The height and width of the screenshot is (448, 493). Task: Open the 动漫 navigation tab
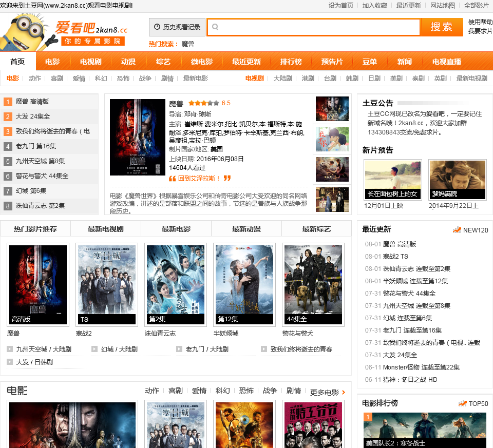(128, 61)
